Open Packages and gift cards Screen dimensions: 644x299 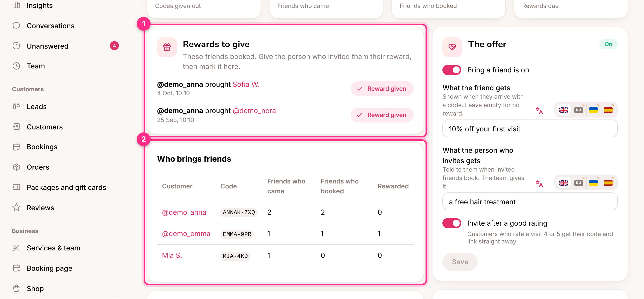click(x=66, y=187)
